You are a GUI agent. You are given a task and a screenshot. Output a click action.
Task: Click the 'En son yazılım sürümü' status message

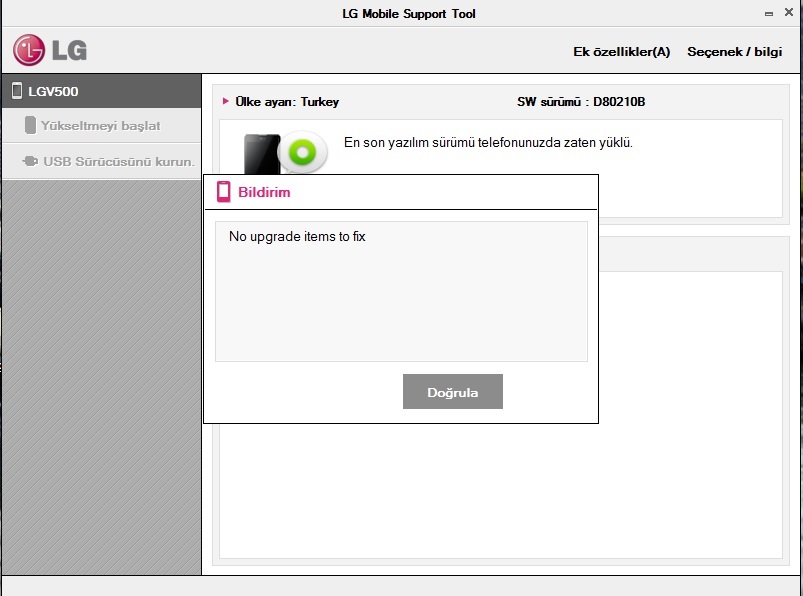pyautogui.click(x=488, y=142)
